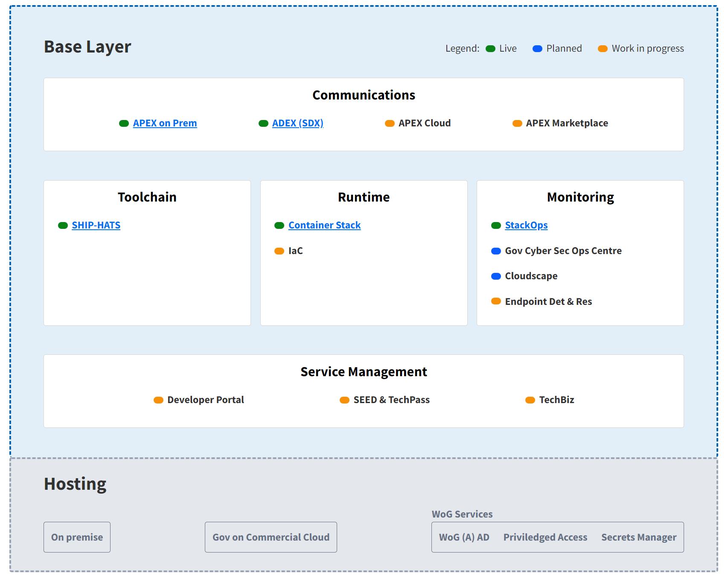Image resolution: width=728 pixels, height=582 pixels.
Task: Open the ADEX (SDX) link
Action: coord(297,123)
